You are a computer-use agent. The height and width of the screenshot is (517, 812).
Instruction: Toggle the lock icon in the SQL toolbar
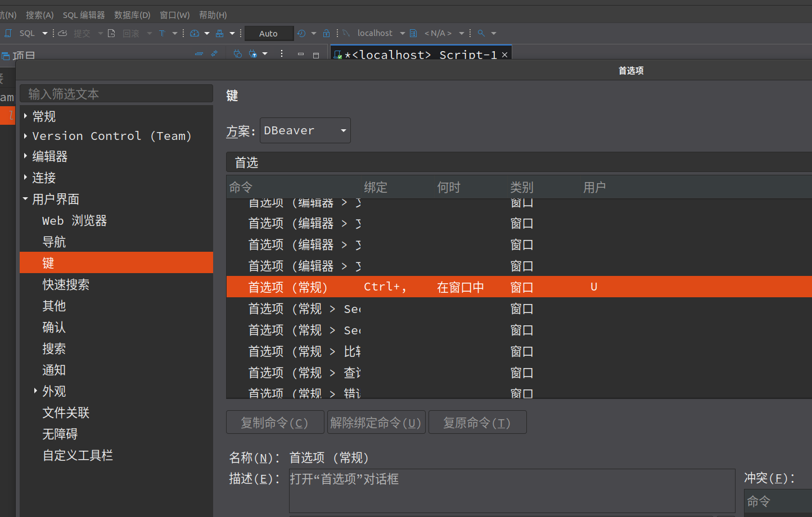pos(326,33)
